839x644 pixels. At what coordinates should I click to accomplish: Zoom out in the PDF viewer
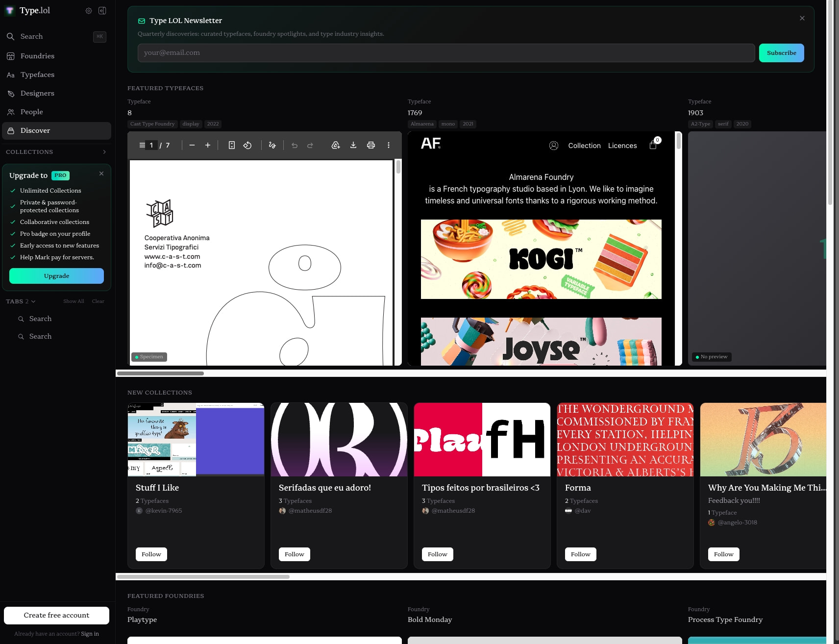192,145
